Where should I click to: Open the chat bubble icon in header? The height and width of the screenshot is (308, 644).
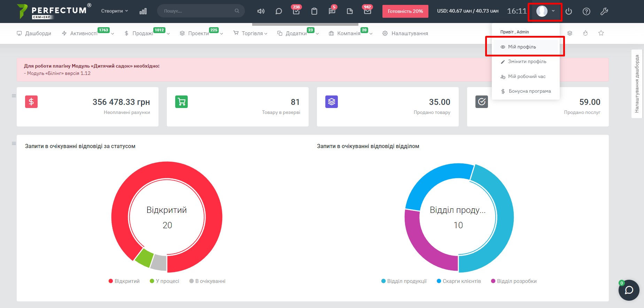click(279, 11)
